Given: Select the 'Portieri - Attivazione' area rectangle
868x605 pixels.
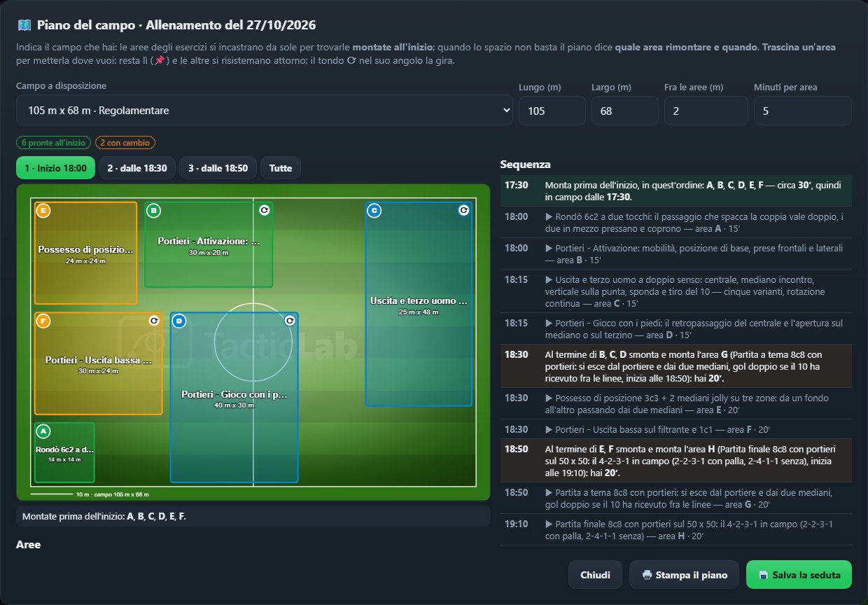Looking at the screenshot, I should pos(209,244).
